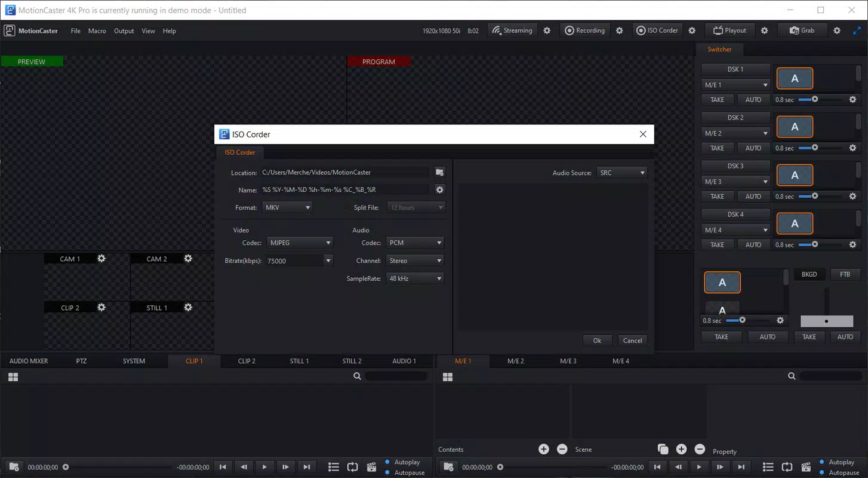Open media folder in the CLIP 1 player
868x478 pixels.
[x=14, y=467]
